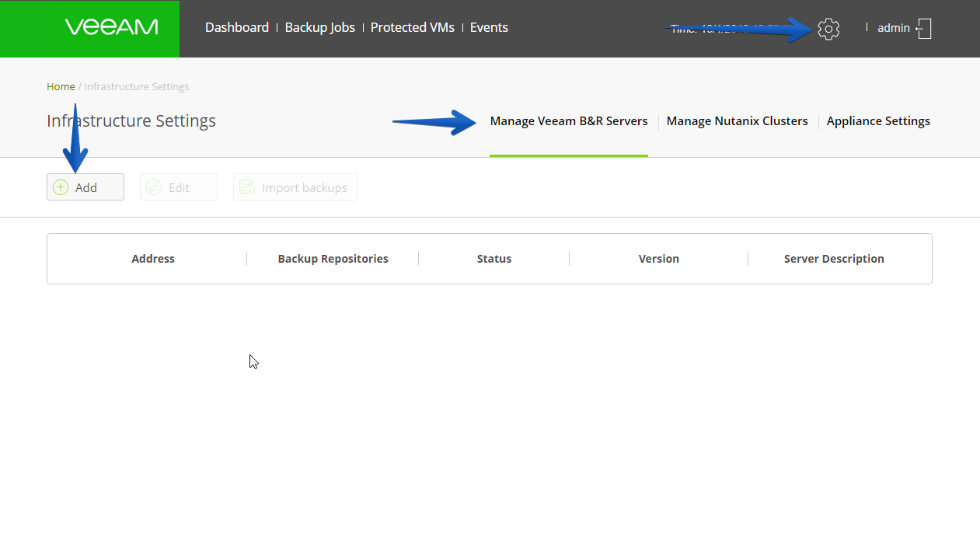The height and width of the screenshot is (558, 980).
Task: Click the Status column header
Action: [x=494, y=259]
